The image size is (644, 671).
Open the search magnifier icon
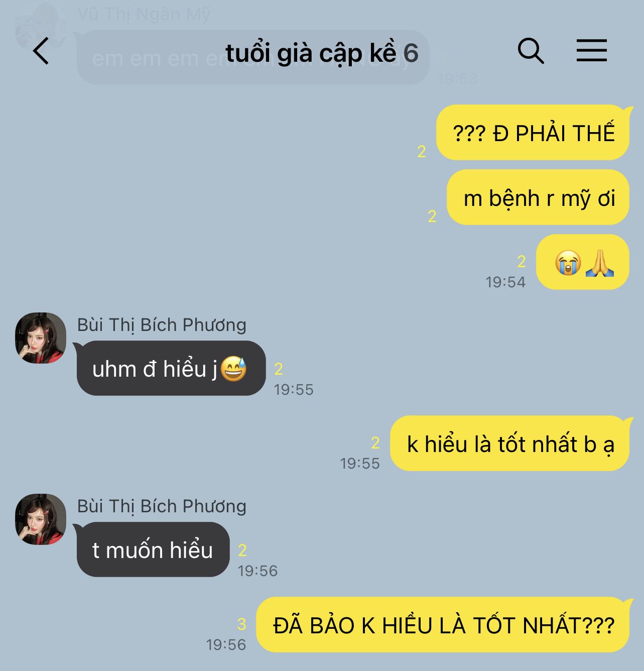click(x=531, y=51)
